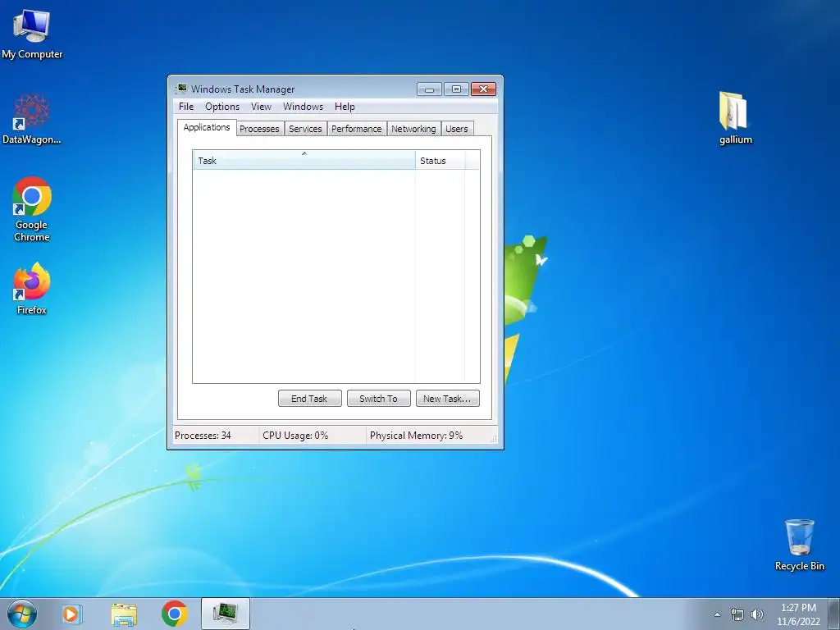The height and width of the screenshot is (630, 840).
Task: Switch to the Services tab
Action: 305,129
